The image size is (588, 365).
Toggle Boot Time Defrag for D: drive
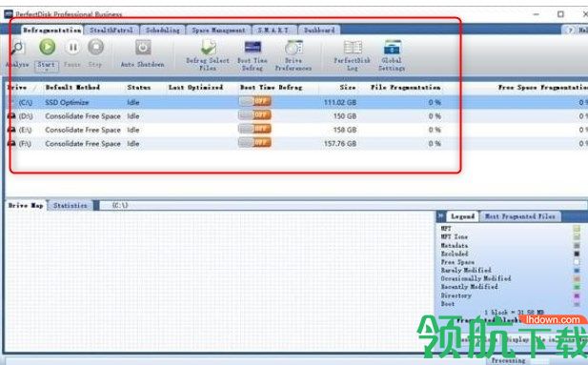[254, 114]
